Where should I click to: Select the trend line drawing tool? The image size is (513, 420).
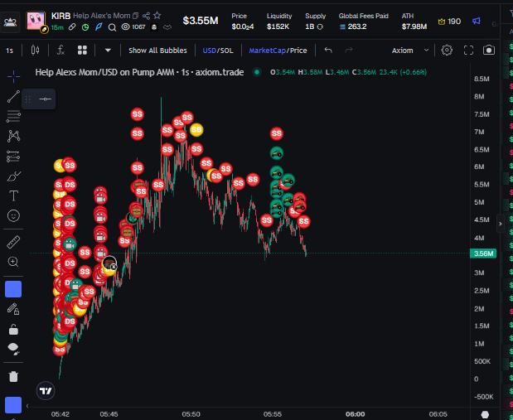[x=13, y=96]
